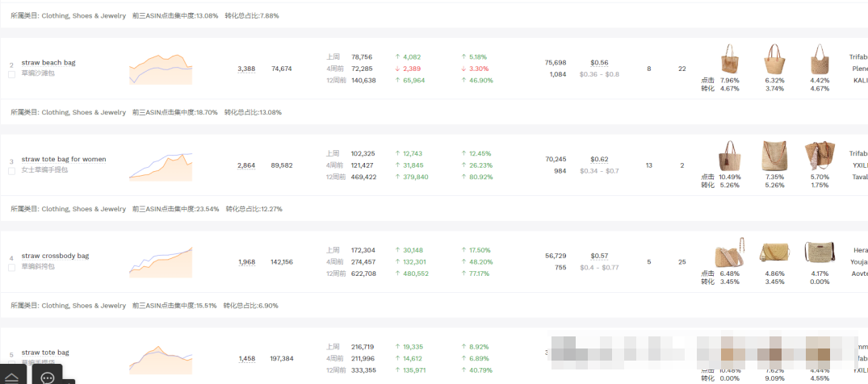Click the underlined 3,388 rank value
Image resolution: width=868 pixels, height=384 pixels.
(246, 69)
